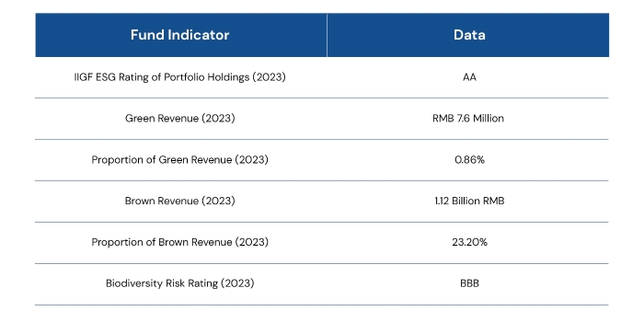Viewport: 644px width, 334px height.
Task: Click Proportion of Green Revenue (2023) row label
Action: pyautogui.click(x=180, y=160)
